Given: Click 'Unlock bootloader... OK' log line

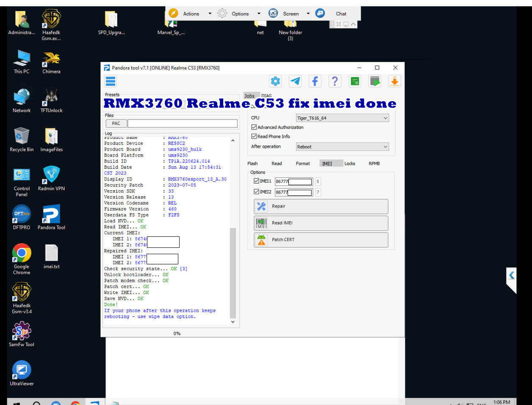Looking at the screenshot, I should click(136, 275).
